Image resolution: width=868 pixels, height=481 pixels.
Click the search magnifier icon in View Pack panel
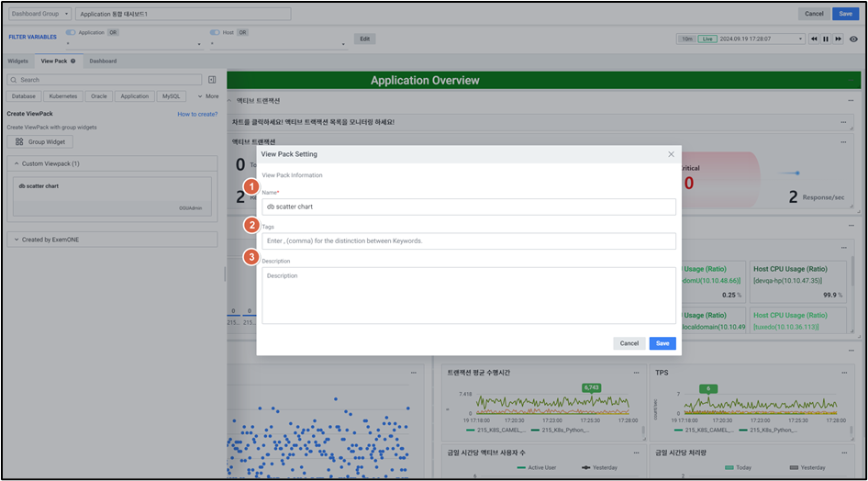pyautogui.click(x=13, y=80)
